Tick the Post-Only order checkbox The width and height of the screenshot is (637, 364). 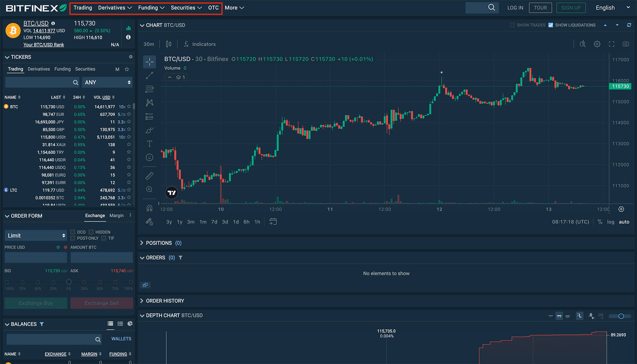73,238
